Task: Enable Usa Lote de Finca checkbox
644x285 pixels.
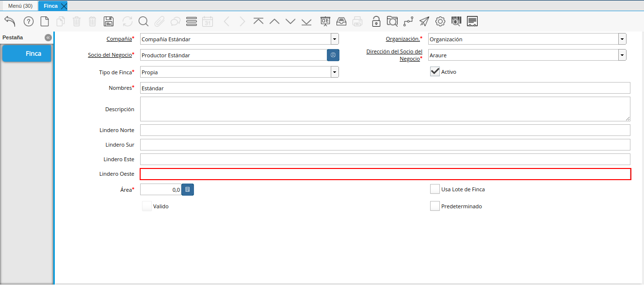Action: [x=435, y=189]
